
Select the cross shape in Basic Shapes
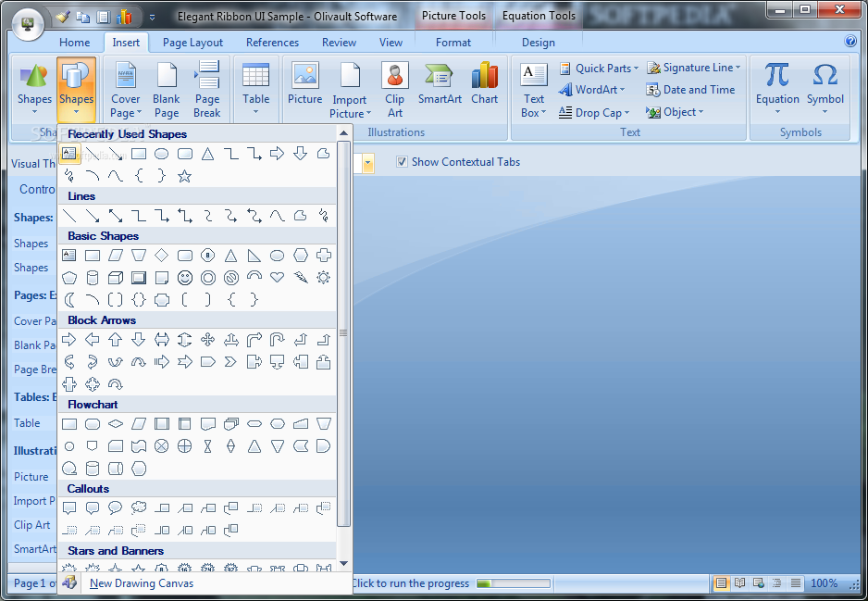pos(323,255)
